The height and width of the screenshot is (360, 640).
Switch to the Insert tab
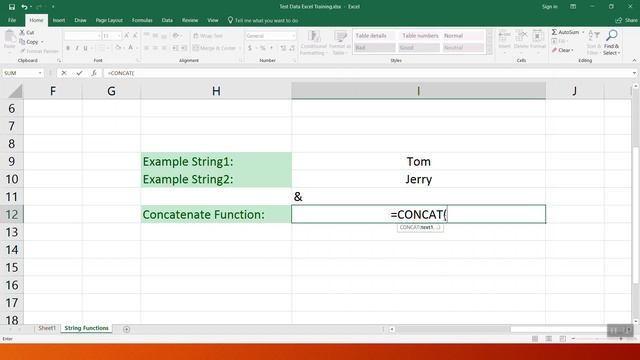(x=59, y=20)
